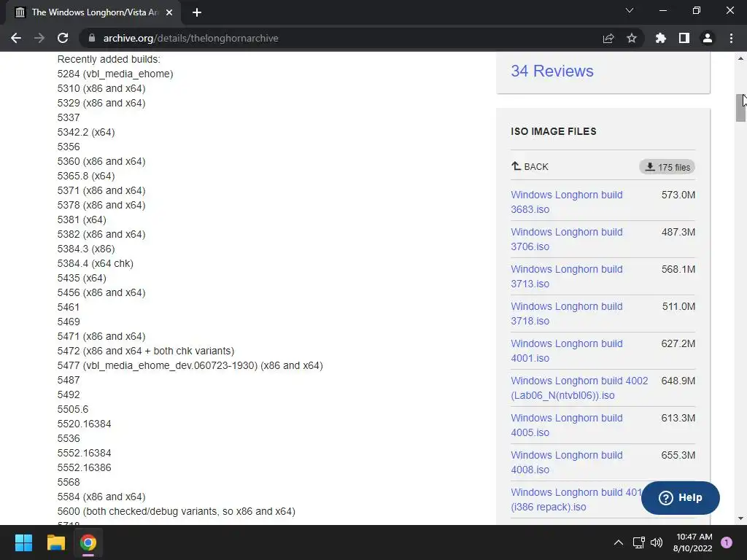Open the tab search chevron in the title bar
The image size is (747, 560).
coord(630,10)
